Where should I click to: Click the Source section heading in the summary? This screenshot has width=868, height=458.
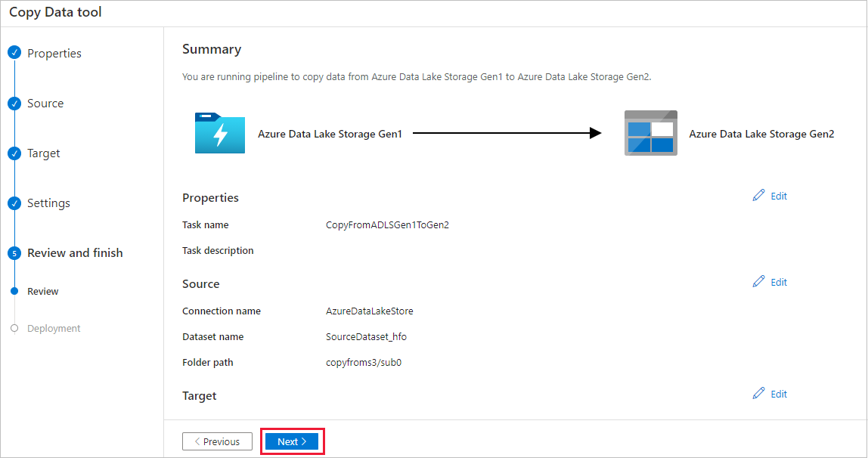(201, 283)
